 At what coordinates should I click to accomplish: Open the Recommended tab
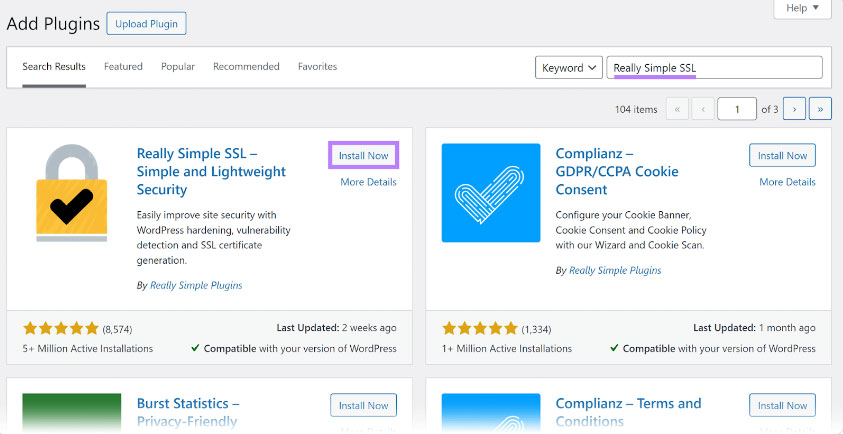pyautogui.click(x=246, y=67)
